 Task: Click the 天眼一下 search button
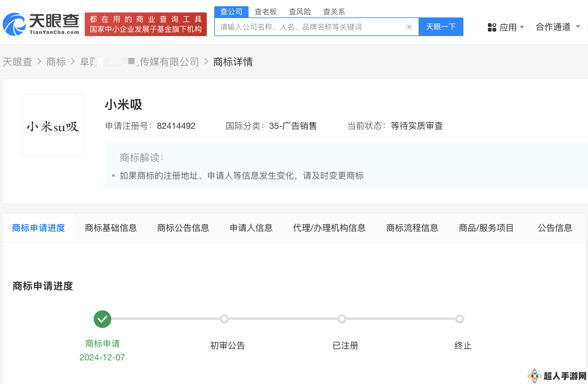[x=441, y=27]
